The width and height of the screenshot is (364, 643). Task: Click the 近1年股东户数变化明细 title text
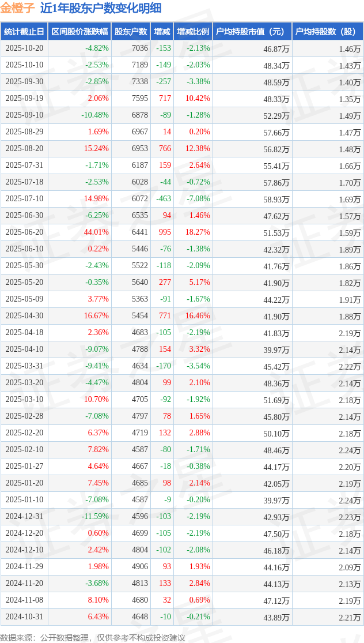pyautogui.click(x=101, y=8)
